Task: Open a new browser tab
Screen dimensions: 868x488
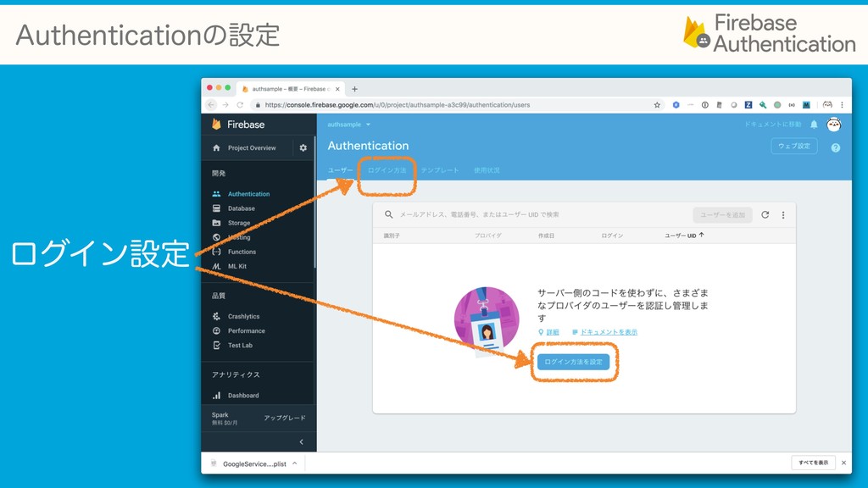Action: pos(354,88)
